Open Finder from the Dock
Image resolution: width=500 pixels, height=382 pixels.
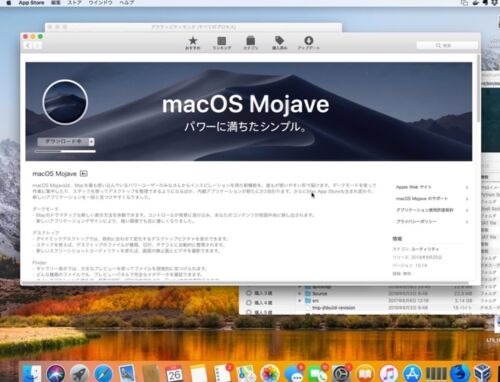click(x=31, y=373)
